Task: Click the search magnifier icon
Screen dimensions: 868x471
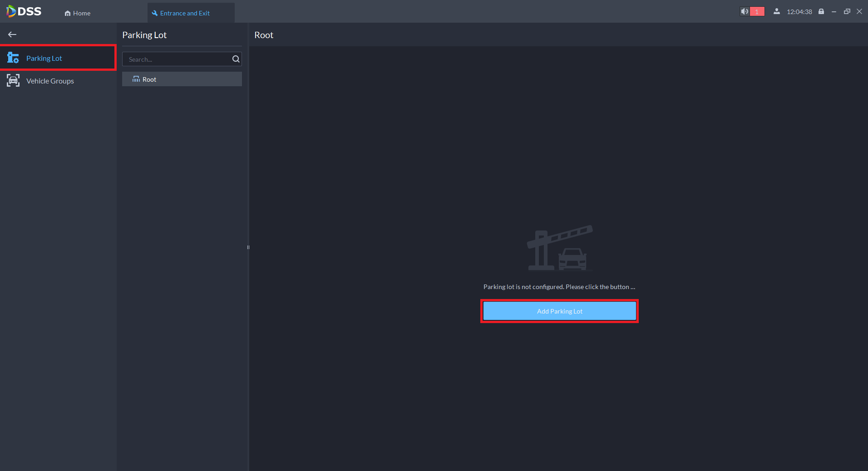Action: [236, 59]
